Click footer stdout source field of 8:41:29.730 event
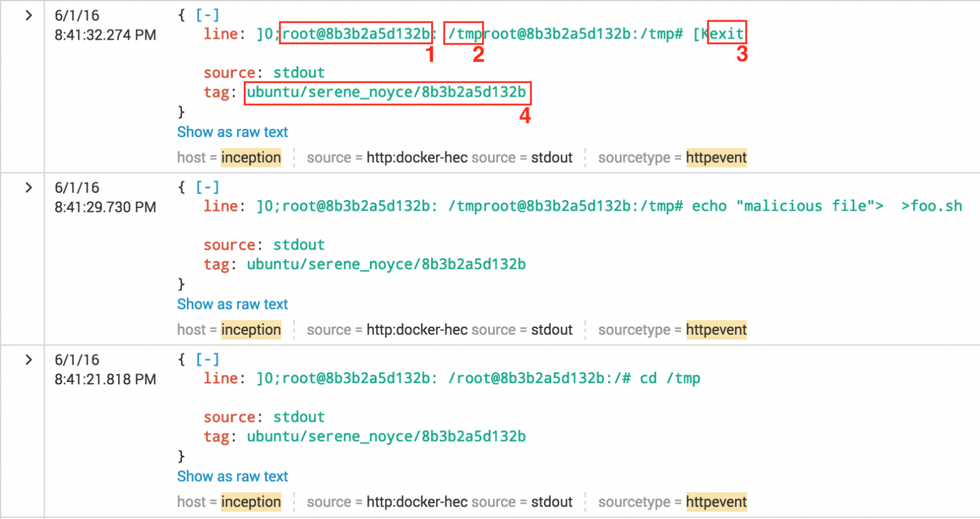 coord(551,330)
